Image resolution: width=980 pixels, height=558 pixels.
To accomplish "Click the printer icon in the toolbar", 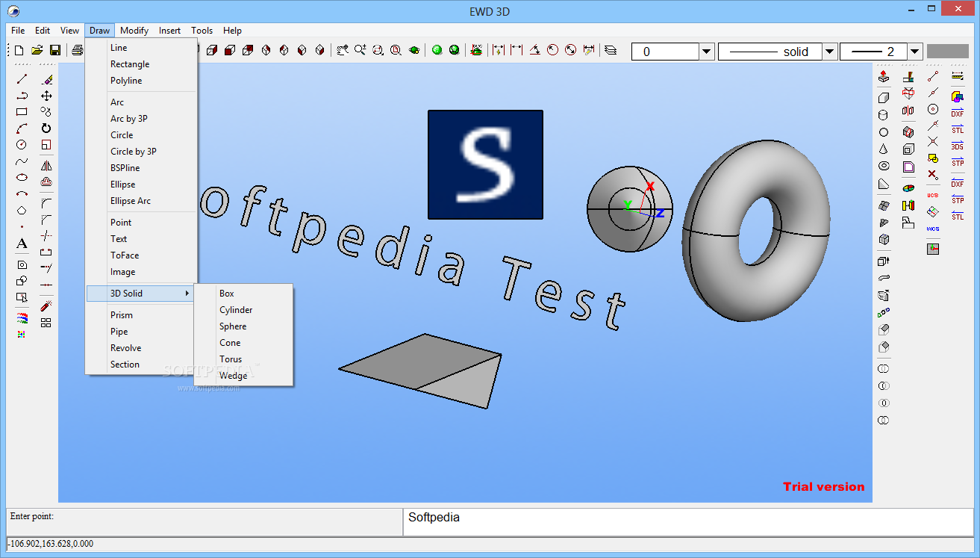I will 78,50.
